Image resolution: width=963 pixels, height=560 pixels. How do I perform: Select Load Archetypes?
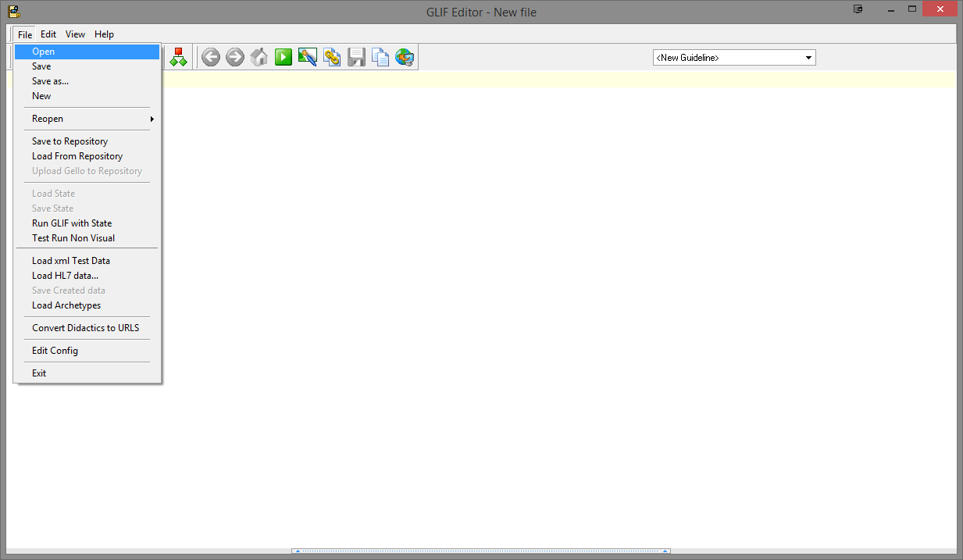coord(87,305)
